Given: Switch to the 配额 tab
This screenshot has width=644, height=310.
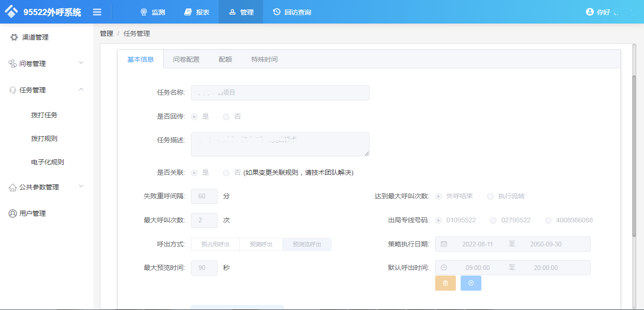Looking at the screenshot, I should tap(225, 59).
